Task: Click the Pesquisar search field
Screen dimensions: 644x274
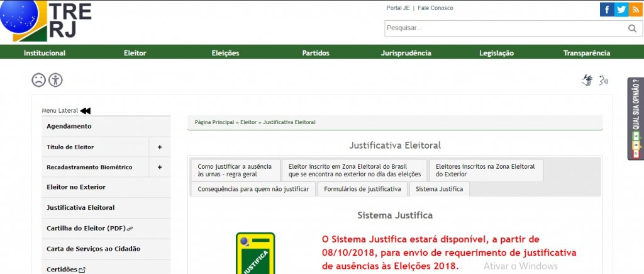Action: (x=503, y=28)
